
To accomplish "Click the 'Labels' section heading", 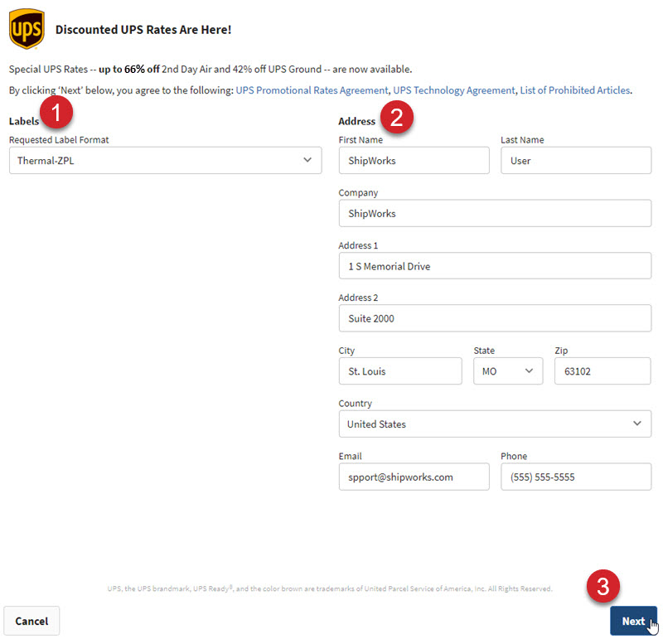I will point(24,121).
